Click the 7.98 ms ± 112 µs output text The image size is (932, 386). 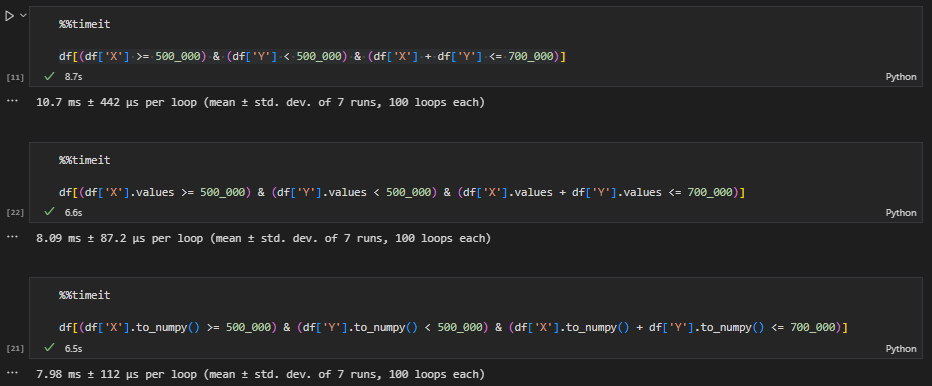coord(260,374)
